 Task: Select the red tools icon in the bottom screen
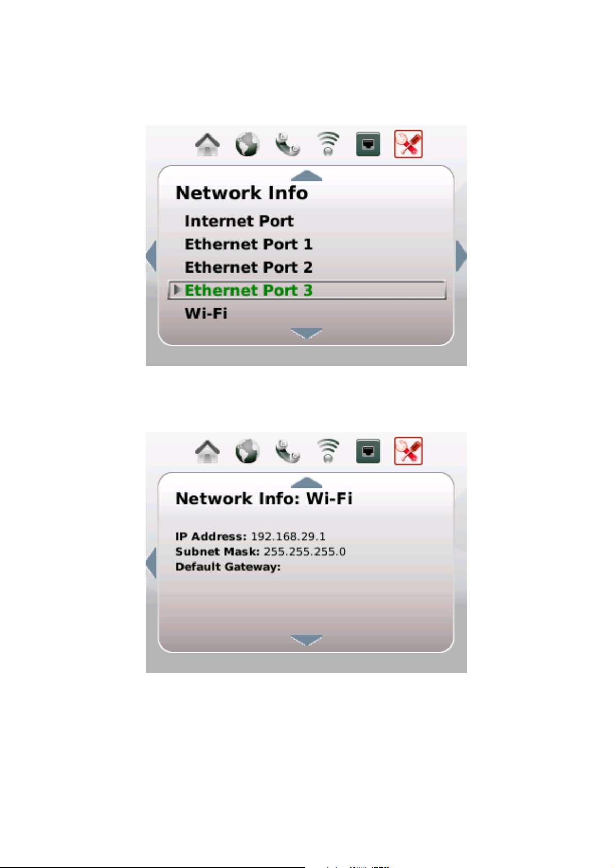click(408, 451)
